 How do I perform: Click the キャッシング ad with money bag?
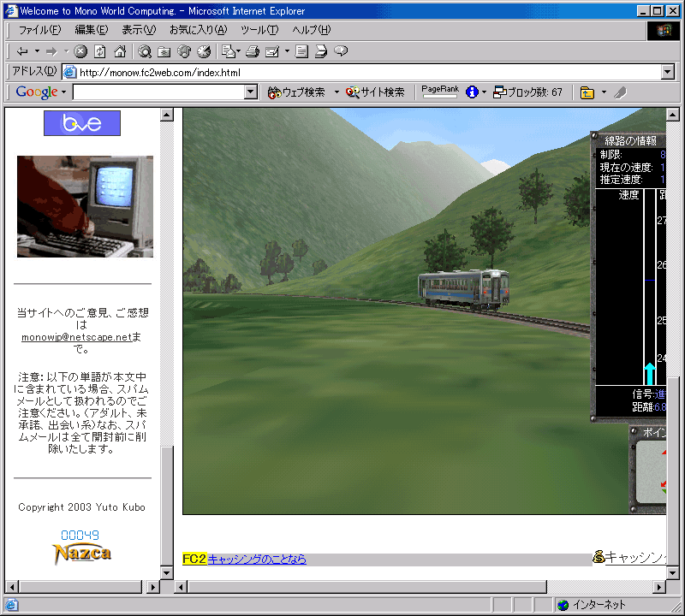point(629,557)
